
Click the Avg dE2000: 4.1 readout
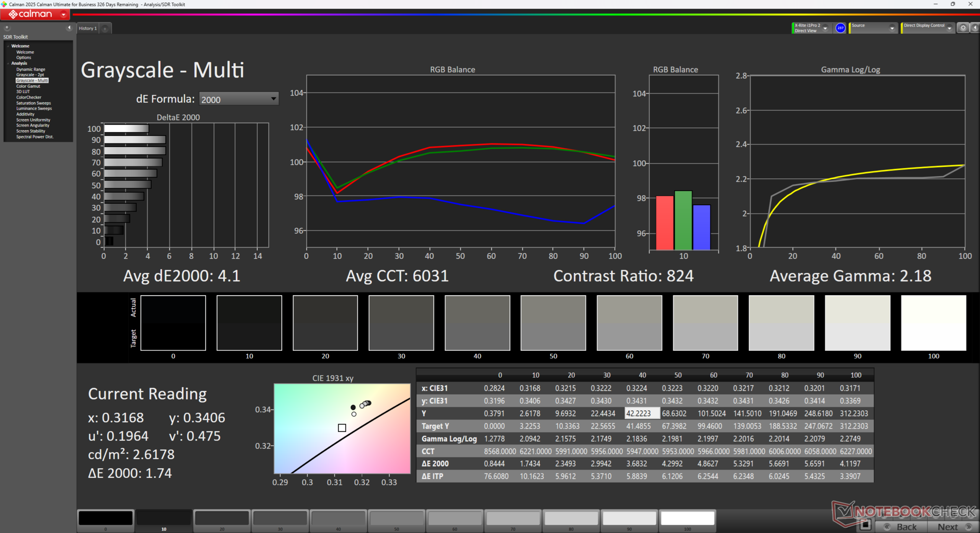[x=182, y=276]
